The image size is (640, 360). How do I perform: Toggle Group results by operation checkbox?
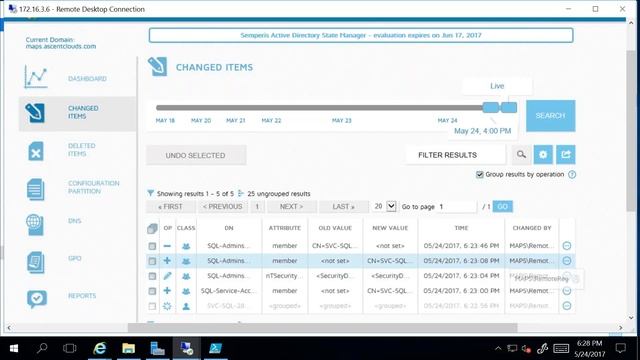[x=480, y=175]
